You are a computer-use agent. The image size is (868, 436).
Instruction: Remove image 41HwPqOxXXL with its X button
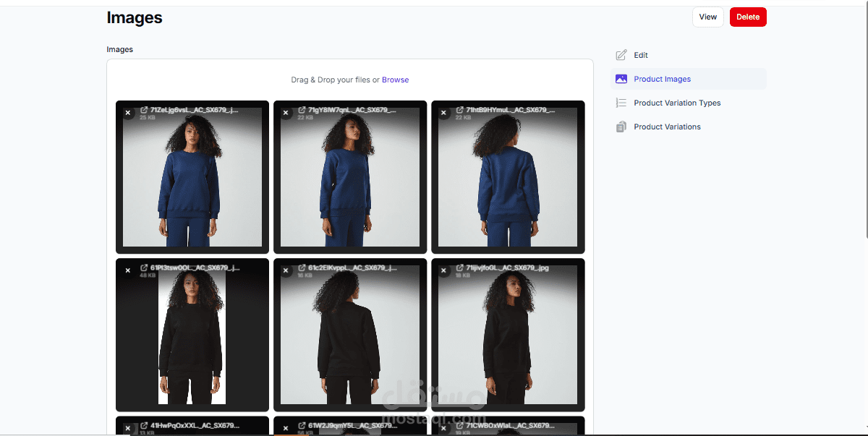coord(128,428)
